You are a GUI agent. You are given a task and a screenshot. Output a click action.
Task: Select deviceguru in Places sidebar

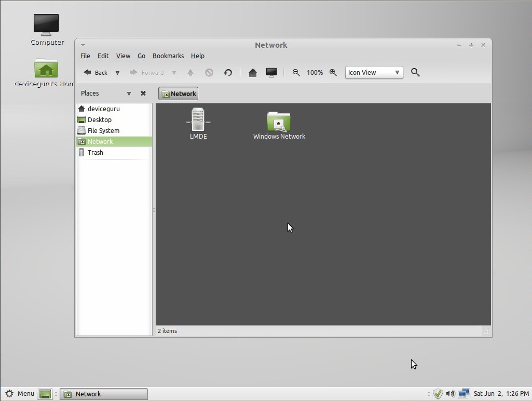point(114,109)
